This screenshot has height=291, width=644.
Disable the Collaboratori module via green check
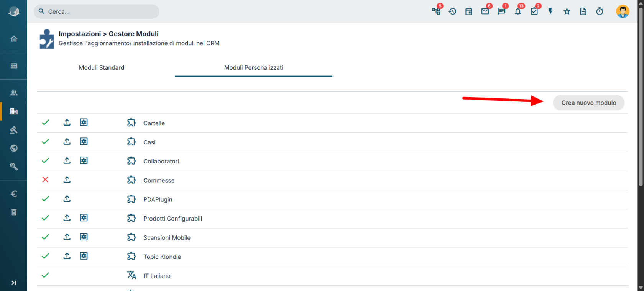(45, 161)
